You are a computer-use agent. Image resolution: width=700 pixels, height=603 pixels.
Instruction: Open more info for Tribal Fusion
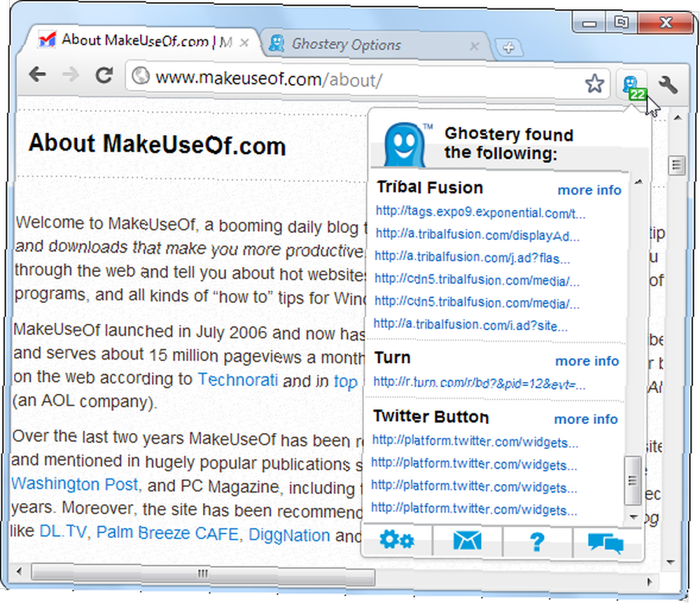click(589, 190)
